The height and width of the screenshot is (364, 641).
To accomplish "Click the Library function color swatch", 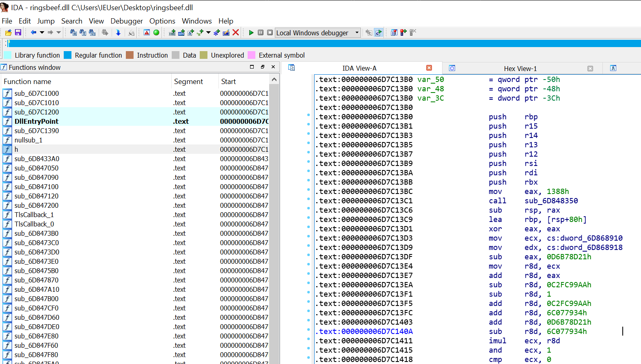I will click(x=8, y=55).
